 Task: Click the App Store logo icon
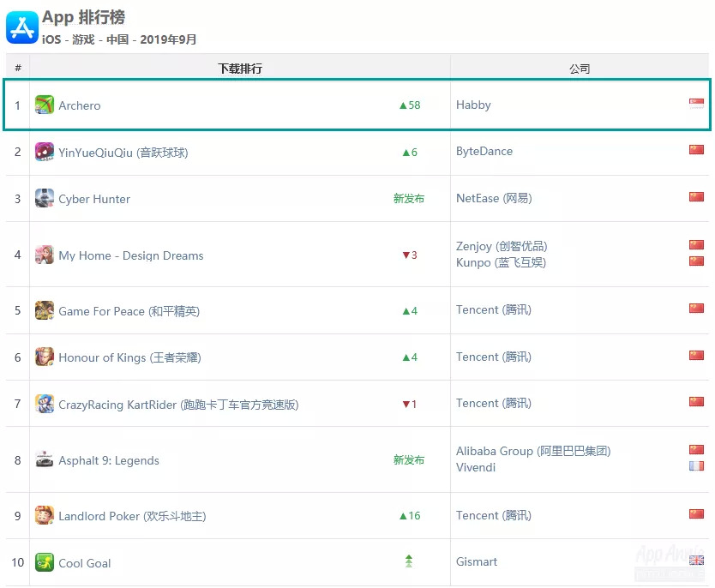22,27
